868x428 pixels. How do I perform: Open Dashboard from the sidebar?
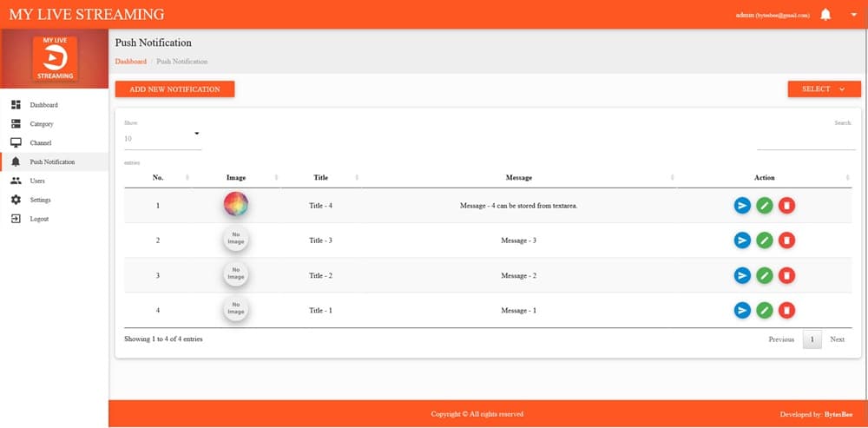click(x=43, y=105)
